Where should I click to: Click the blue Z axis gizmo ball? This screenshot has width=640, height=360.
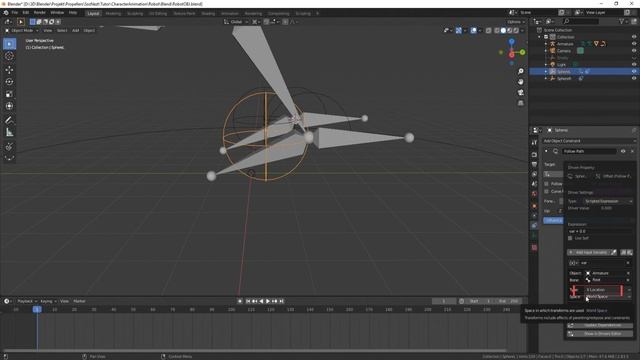pyautogui.click(x=511, y=42)
